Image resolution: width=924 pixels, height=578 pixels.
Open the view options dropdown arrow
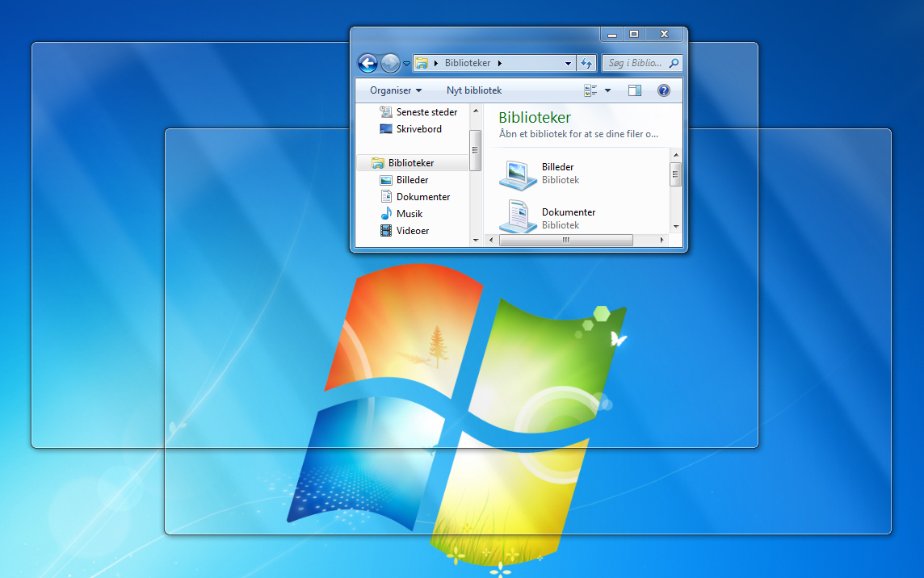click(607, 90)
